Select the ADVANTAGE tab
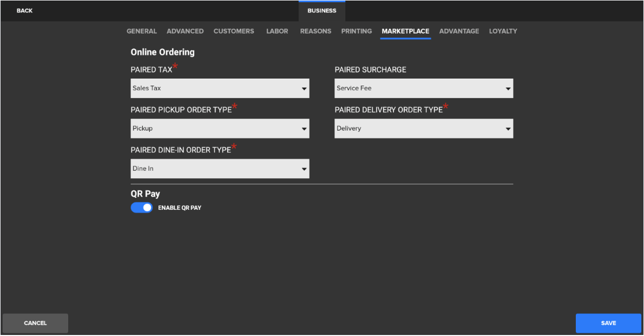644x336 pixels. pos(459,31)
